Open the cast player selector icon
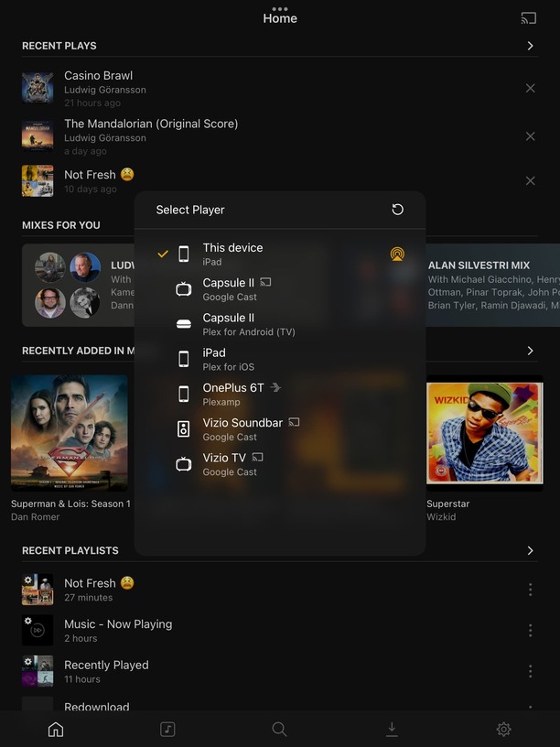Viewport: 560px width, 747px height. coord(529,18)
